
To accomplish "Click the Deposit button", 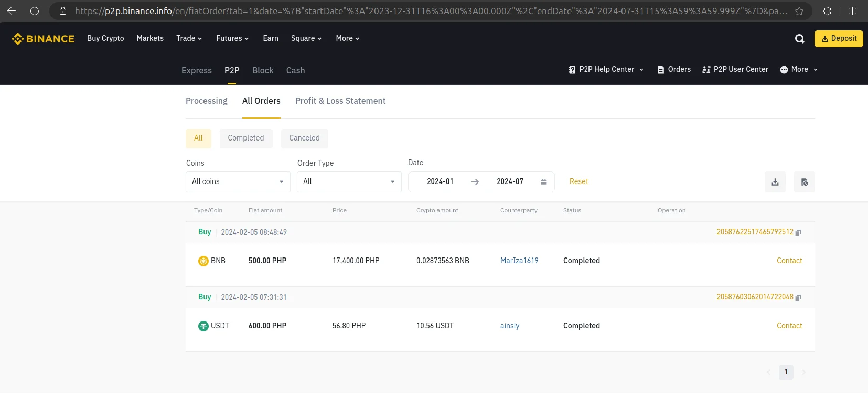I will (x=839, y=39).
